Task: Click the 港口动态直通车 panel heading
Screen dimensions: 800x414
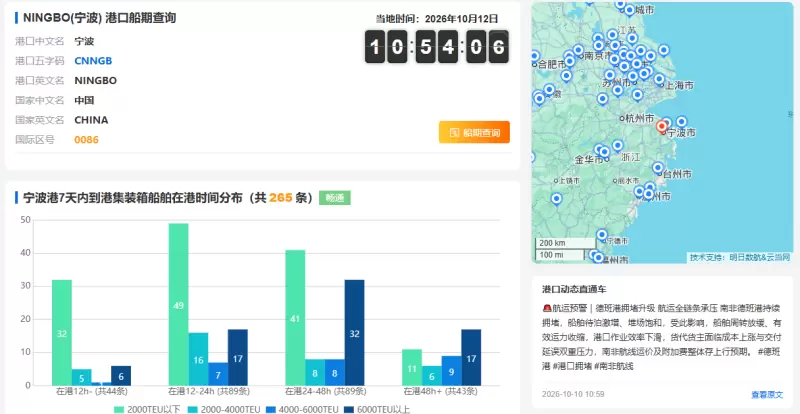Action: (x=574, y=289)
